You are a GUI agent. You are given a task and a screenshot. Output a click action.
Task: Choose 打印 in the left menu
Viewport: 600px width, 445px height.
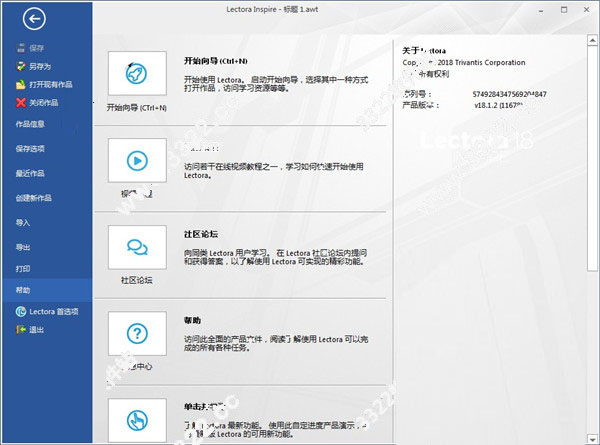(x=23, y=269)
